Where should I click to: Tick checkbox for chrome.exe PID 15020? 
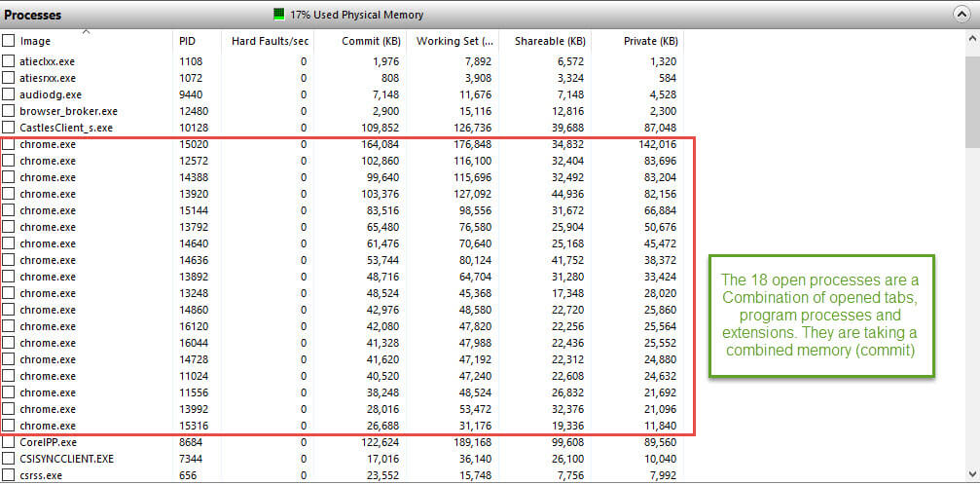point(8,144)
